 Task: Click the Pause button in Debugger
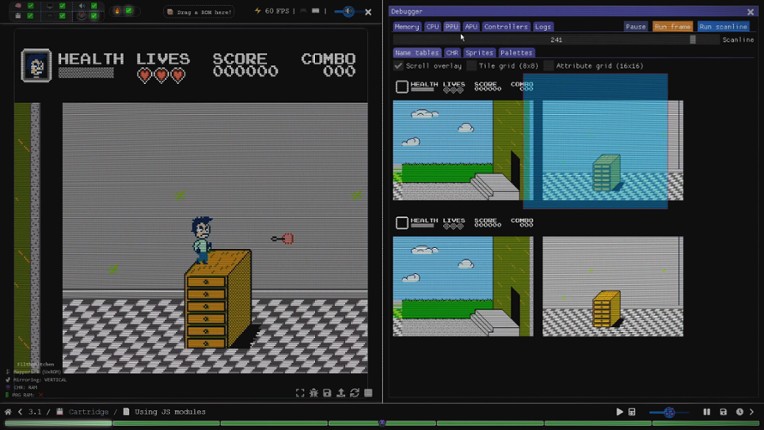635,27
